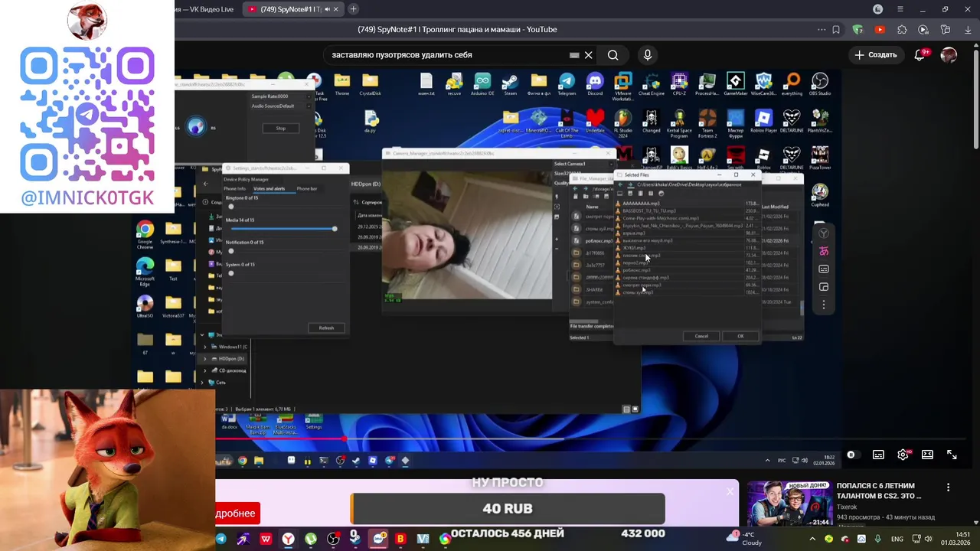Open the YouTube account avatar menu
This screenshot has height=551, width=980.
tap(949, 55)
